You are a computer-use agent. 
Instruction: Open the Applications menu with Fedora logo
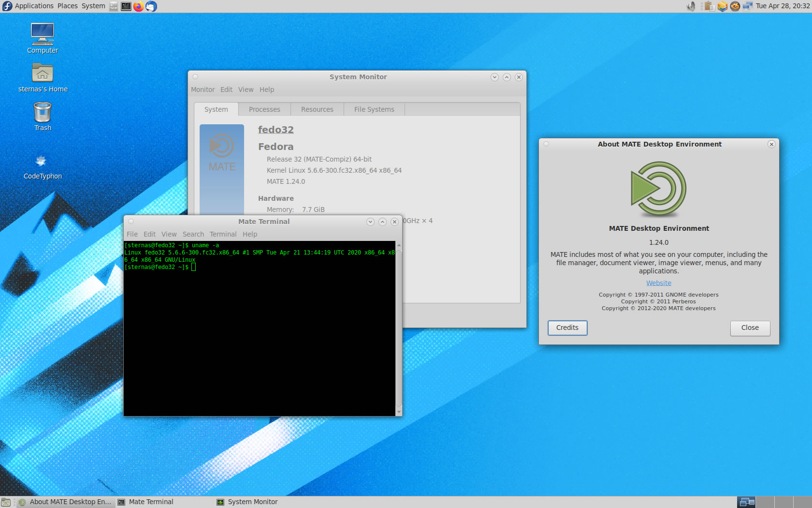point(28,6)
